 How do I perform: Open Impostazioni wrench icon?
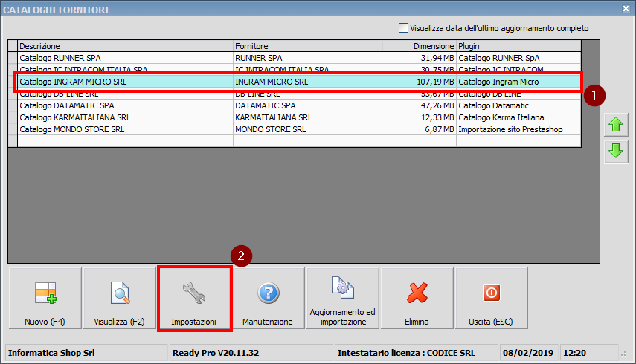pos(194,293)
